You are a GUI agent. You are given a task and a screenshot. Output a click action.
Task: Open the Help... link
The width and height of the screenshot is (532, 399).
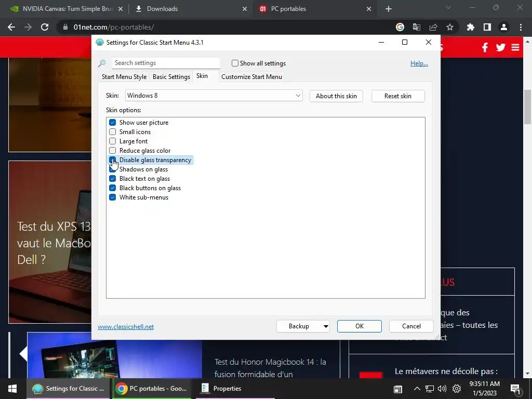(x=419, y=63)
